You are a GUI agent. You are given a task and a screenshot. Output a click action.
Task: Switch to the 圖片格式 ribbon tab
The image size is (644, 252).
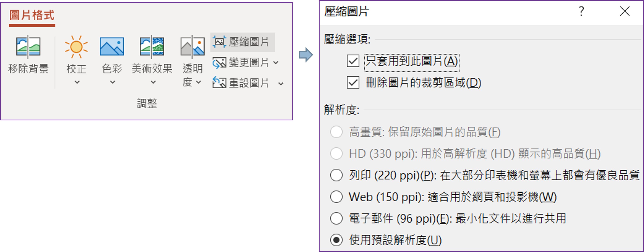coord(32,15)
